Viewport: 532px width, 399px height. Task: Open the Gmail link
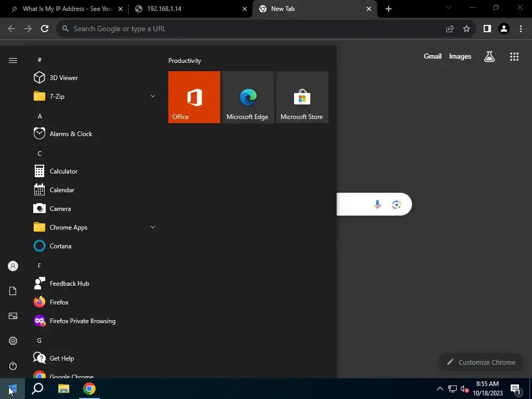click(433, 56)
